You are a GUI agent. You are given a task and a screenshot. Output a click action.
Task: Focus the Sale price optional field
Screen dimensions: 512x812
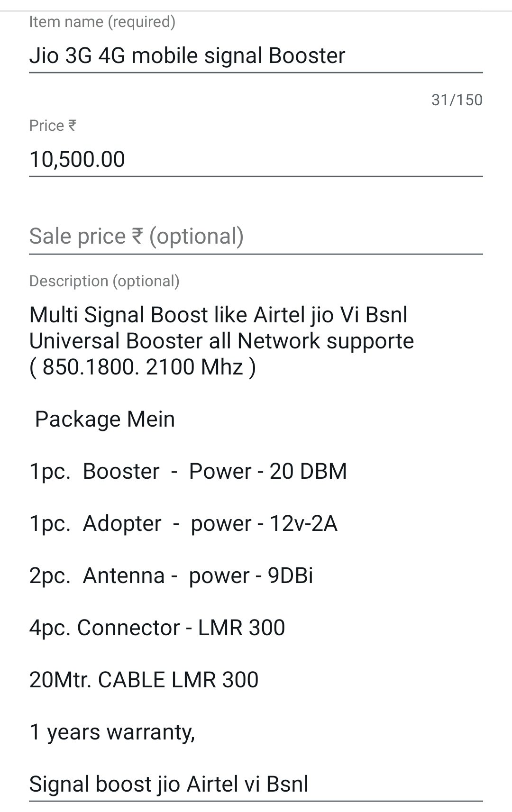click(x=256, y=236)
